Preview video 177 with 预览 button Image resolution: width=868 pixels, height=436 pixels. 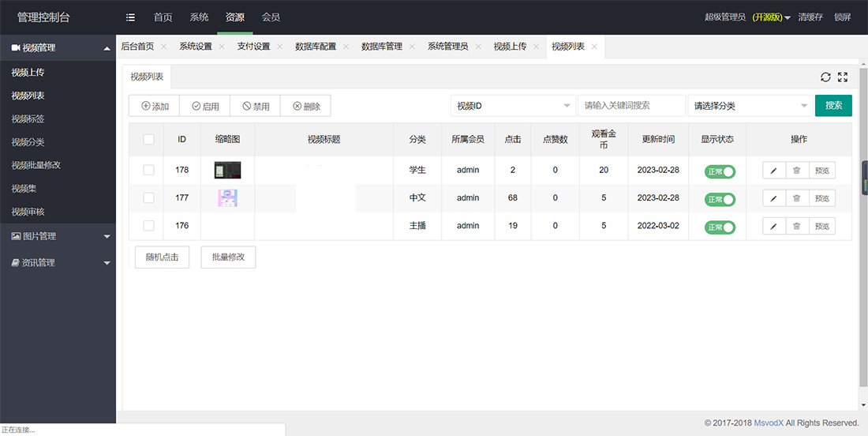822,198
